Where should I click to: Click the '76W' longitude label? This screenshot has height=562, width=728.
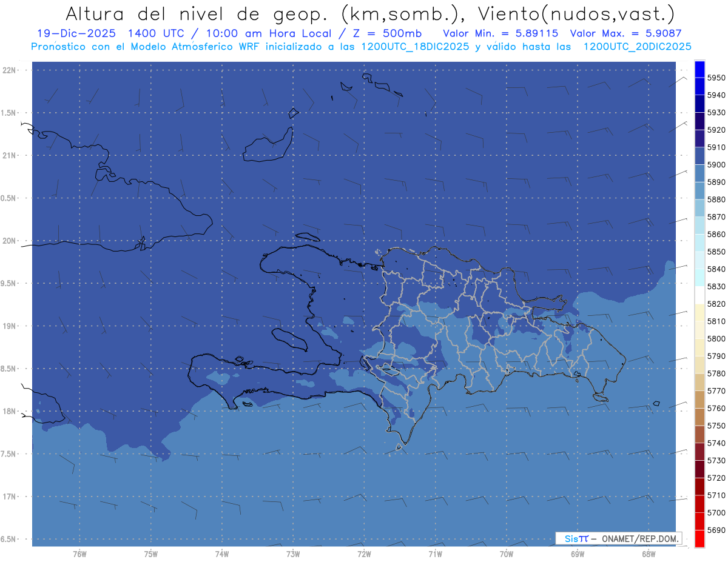(79, 554)
